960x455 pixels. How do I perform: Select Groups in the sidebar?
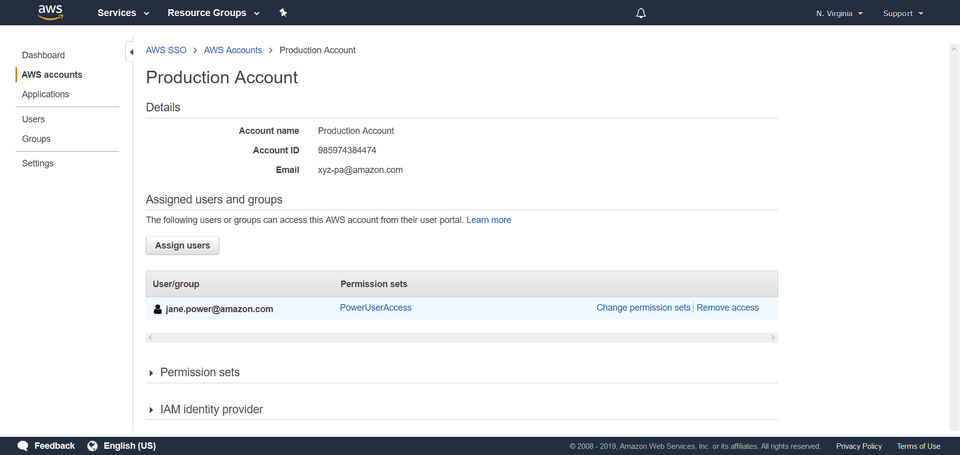click(36, 139)
